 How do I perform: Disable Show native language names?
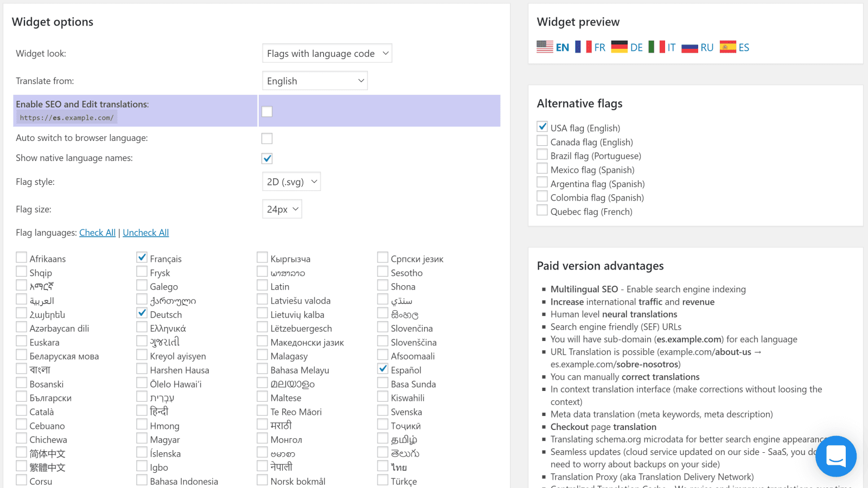(x=267, y=158)
